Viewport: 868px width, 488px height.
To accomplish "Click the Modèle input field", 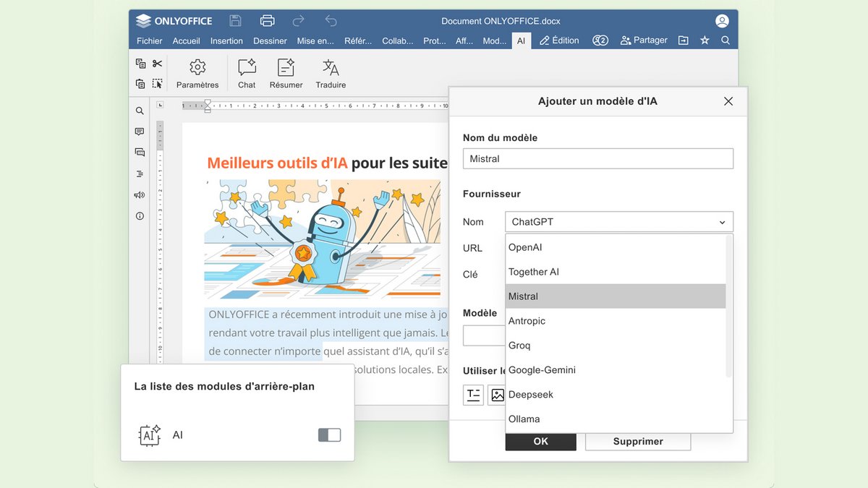I will pos(484,336).
